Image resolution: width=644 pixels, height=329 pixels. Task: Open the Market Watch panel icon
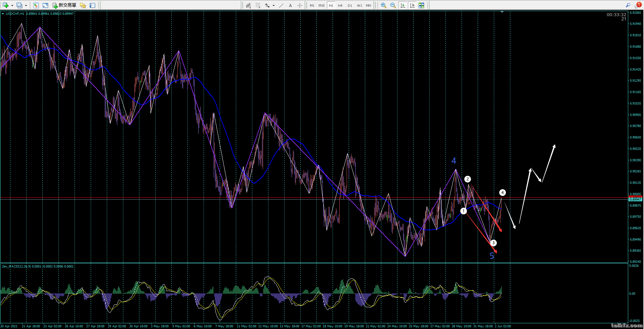tap(36, 5)
